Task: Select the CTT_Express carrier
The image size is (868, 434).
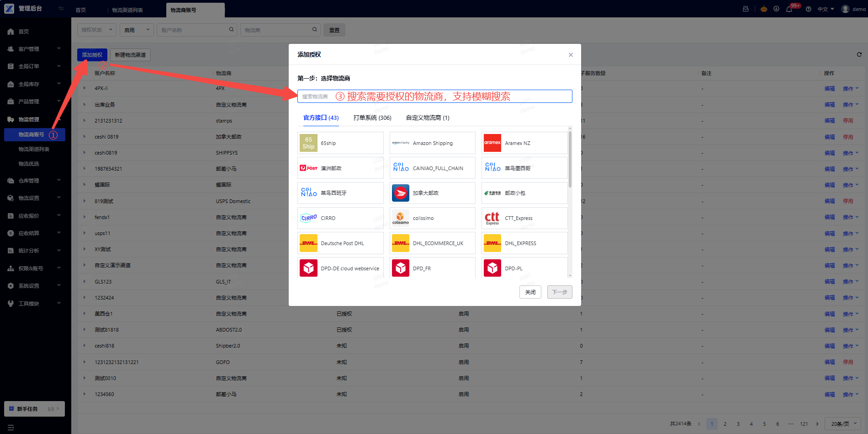Action: tap(524, 218)
